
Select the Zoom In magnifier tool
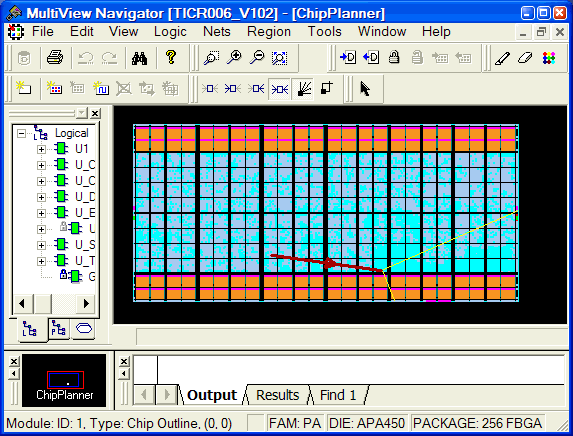coord(234,58)
